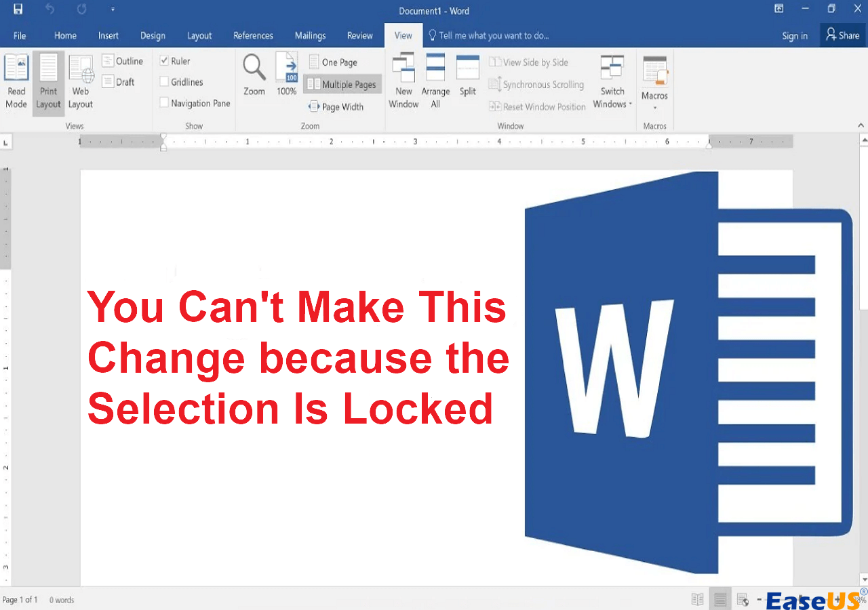Go to the Layout tab
Image resolution: width=868 pixels, height=610 pixels.
[x=199, y=35]
